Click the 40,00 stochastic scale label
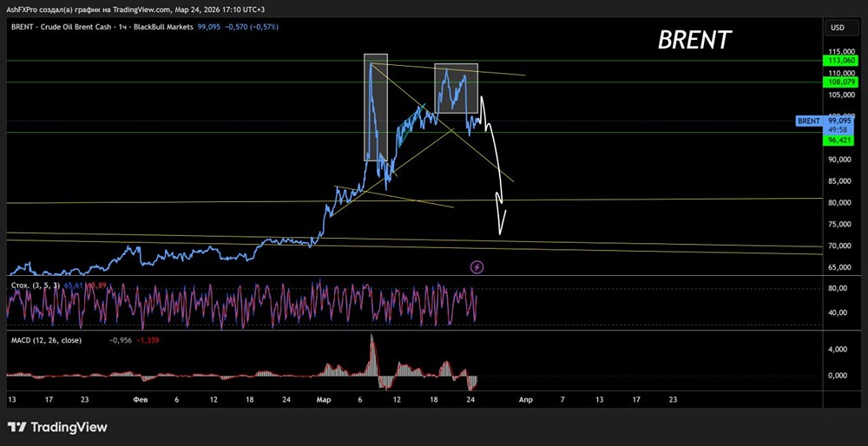This screenshot has height=446, width=868. tap(838, 312)
